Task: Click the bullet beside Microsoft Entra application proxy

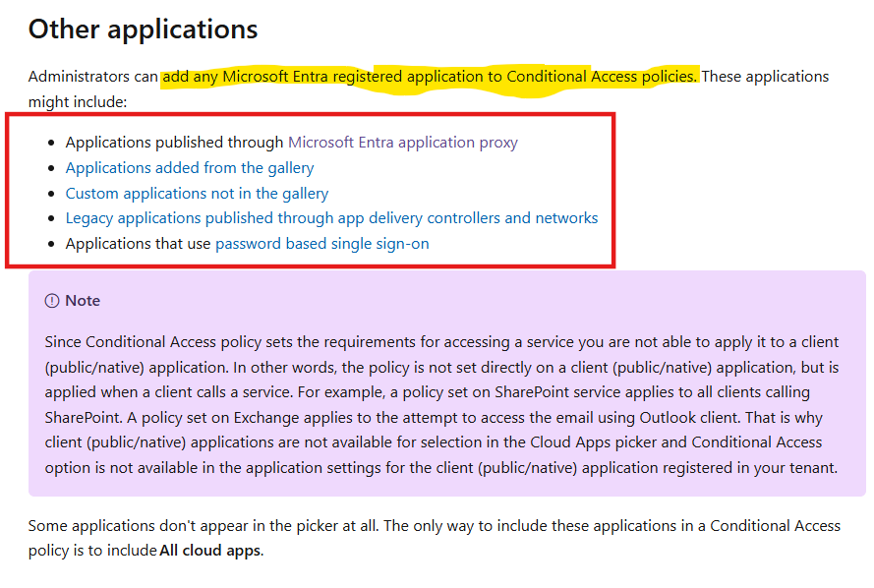Action: [x=51, y=141]
